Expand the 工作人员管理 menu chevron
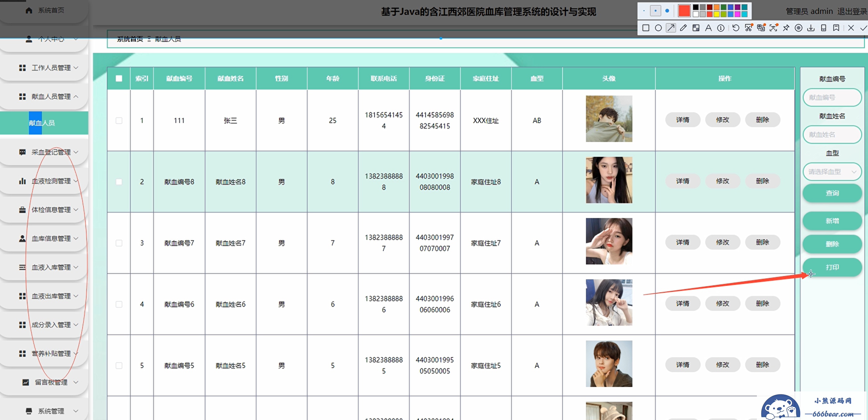 [76, 68]
